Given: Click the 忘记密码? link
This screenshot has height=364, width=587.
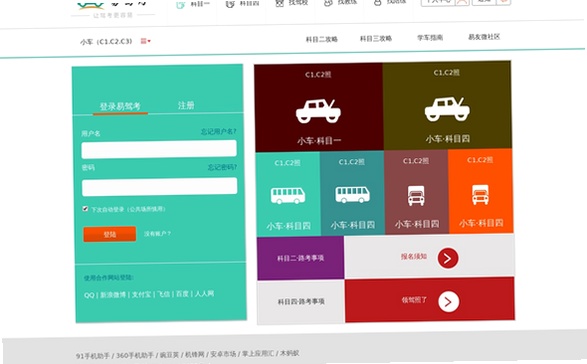Looking at the screenshot, I should (x=222, y=167).
